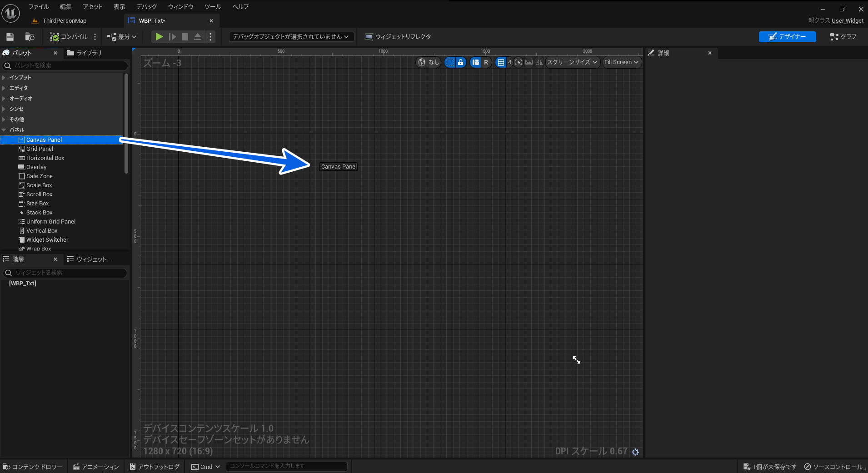Select the flip-for-RTL preview icon
Viewport: 868px width, 473px height.
[x=540, y=62]
